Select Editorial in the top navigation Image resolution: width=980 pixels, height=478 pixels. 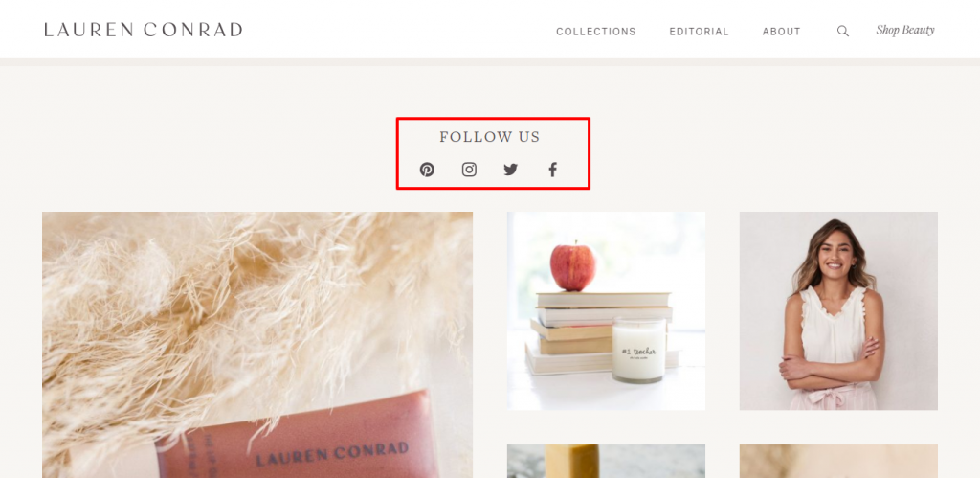pos(700,32)
